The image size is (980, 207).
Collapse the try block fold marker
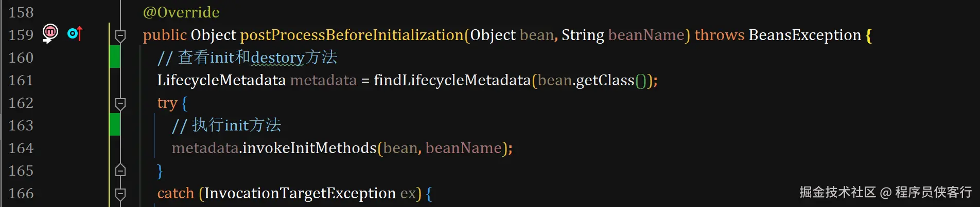point(120,103)
